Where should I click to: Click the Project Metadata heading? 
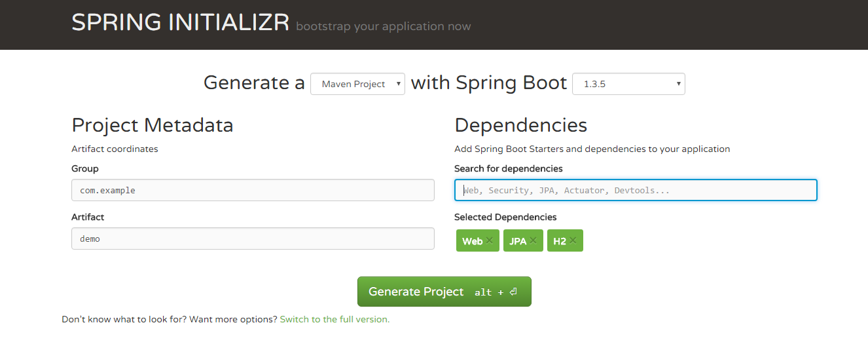pyautogui.click(x=153, y=125)
